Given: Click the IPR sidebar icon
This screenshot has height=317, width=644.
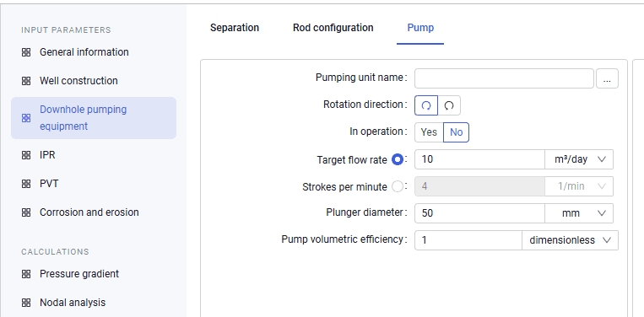Looking at the screenshot, I should pyautogui.click(x=26, y=155).
